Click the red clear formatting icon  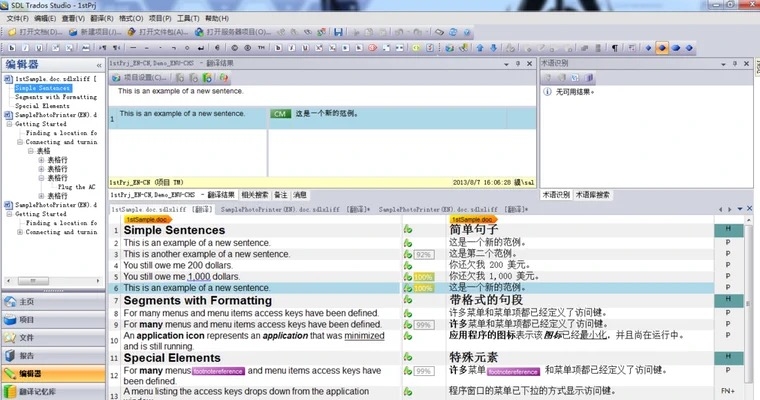point(372,48)
